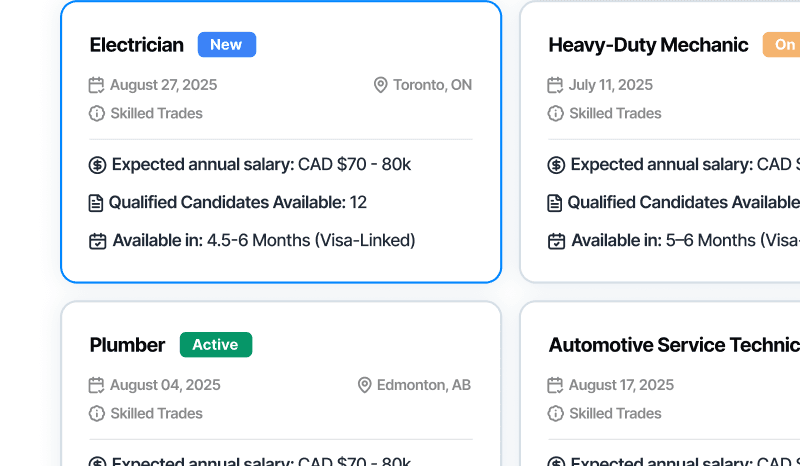Open the Heavy-Duty Mechanic job listing
800x466 pixels.
[x=648, y=45]
